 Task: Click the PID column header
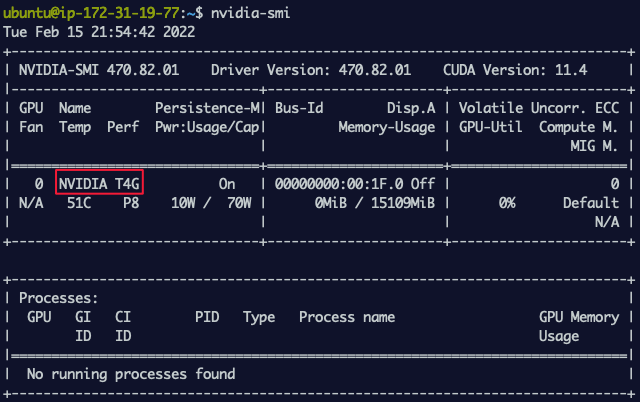[x=207, y=317]
